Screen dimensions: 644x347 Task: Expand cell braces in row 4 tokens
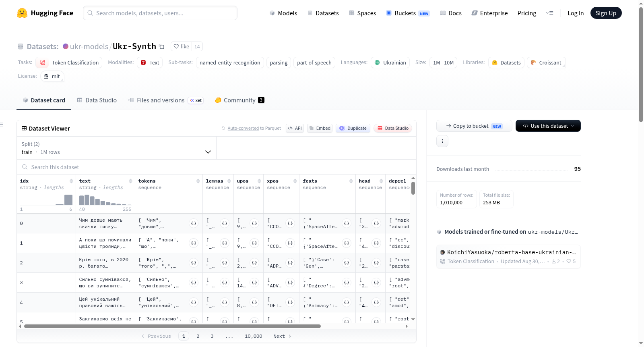(194, 302)
